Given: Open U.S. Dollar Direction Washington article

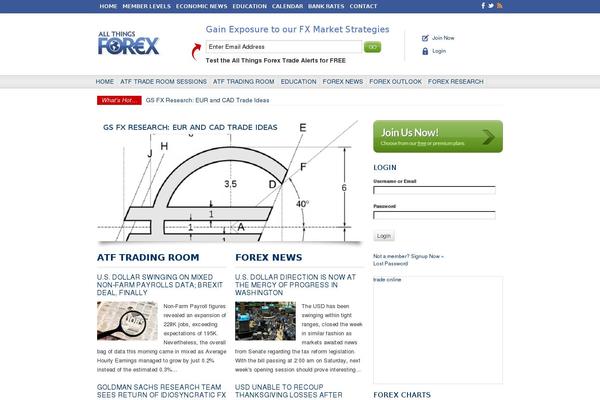Looking at the screenshot, I should coord(295,285).
